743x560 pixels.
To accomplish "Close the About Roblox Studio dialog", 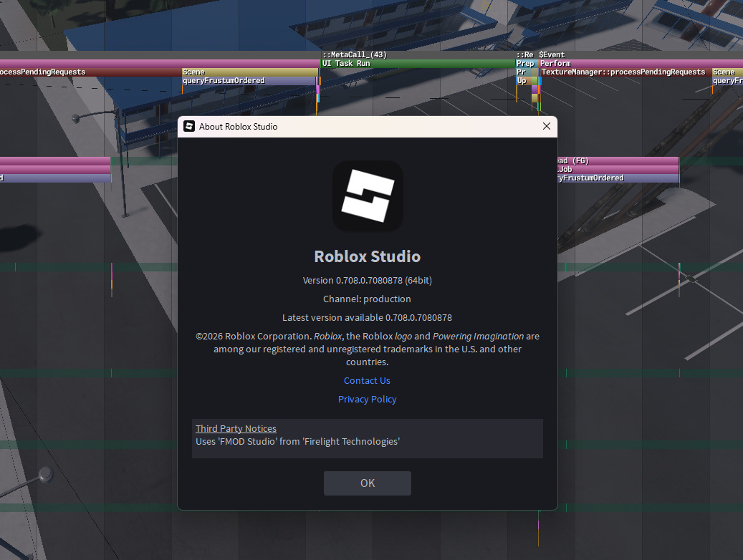I will [547, 126].
